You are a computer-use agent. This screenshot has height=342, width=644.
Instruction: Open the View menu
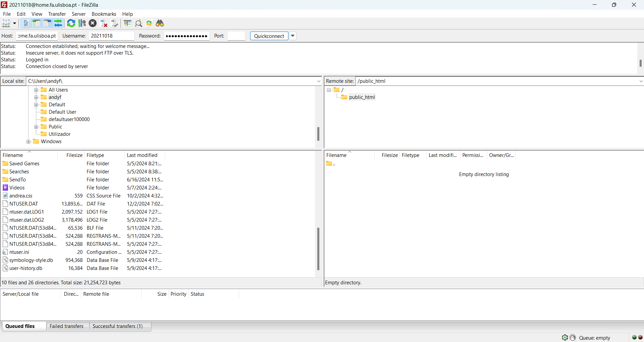point(37,14)
